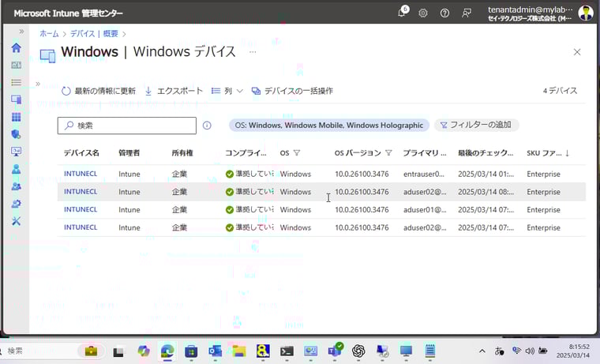Sort by 最後のチェック column header
The image size is (600, 364).
(x=486, y=152)
